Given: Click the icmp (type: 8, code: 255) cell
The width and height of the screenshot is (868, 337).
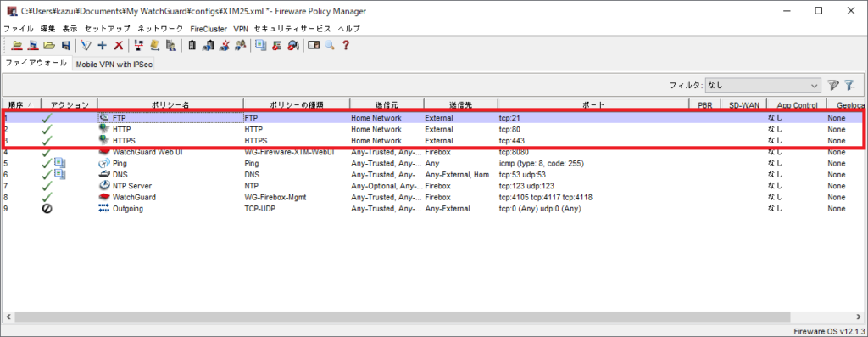Looking at the screenshot, I should tap(542, 164).
